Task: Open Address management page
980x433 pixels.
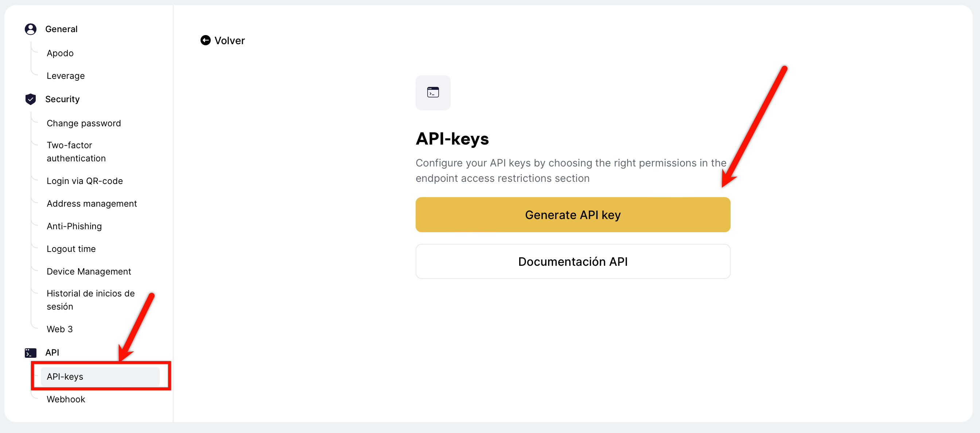Action: (92, 204)
